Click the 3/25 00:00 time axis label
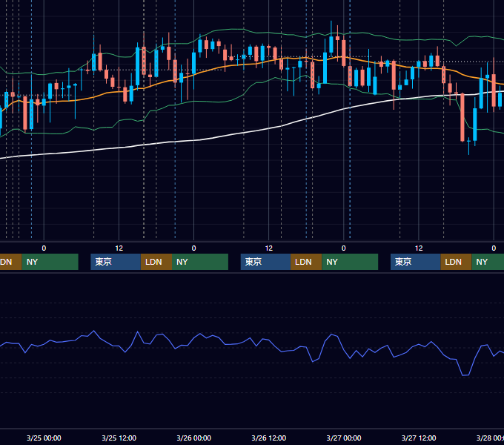The width and height of the screenshot is (504, 445). click(44, 438)
